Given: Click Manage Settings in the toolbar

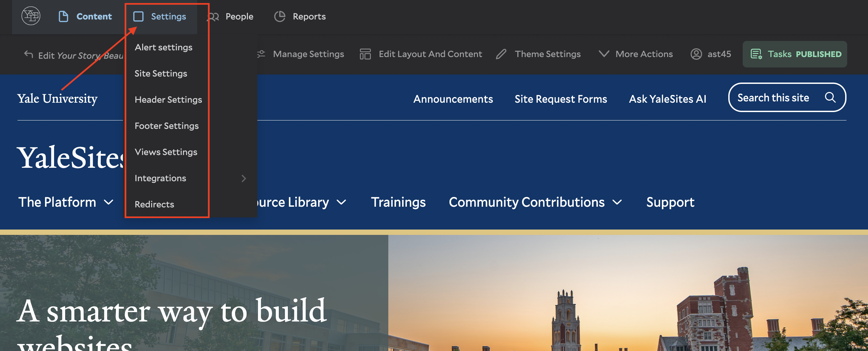Looking at the screenshot, I should (x=300, y=54).
